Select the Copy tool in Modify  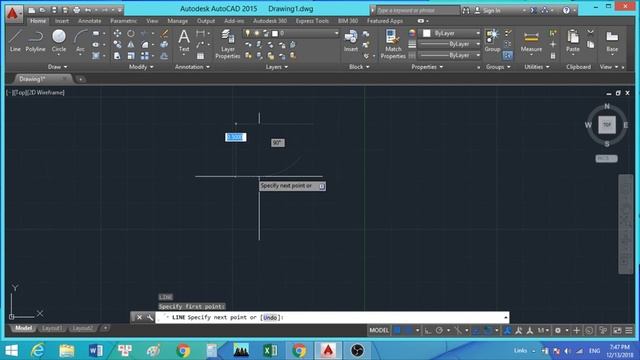(x=117, y=44)
